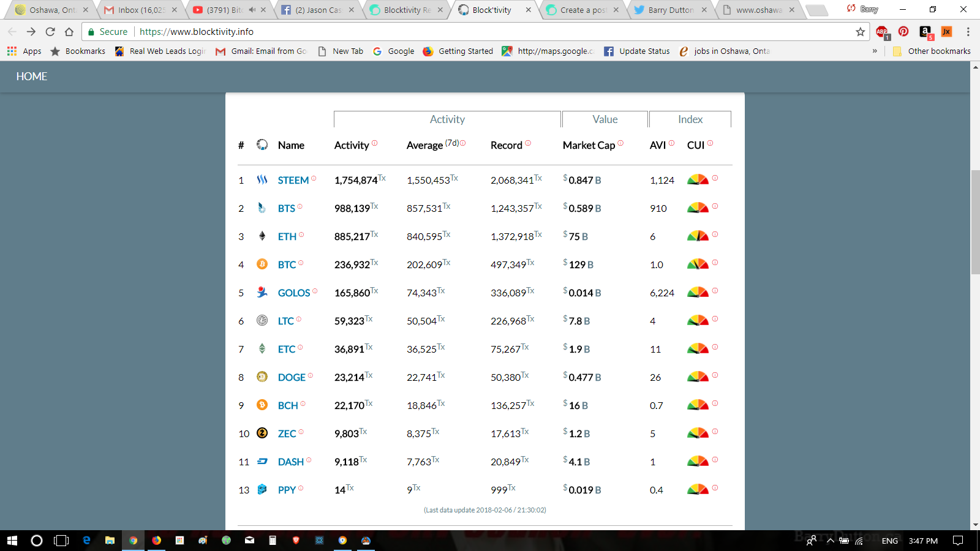The width and height of the screenshot is (980, 551).
Task: Click the Market Cap column header
Action: [x=589, y=145]
